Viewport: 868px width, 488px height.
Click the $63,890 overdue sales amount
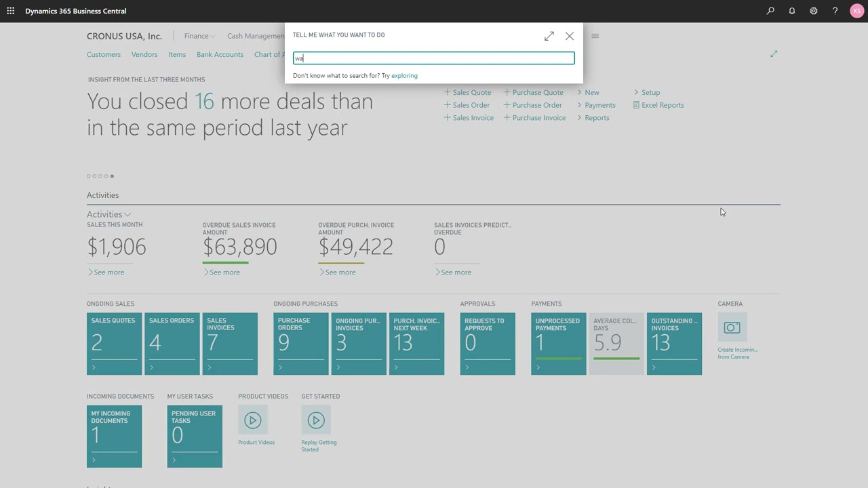coord(240,247)
